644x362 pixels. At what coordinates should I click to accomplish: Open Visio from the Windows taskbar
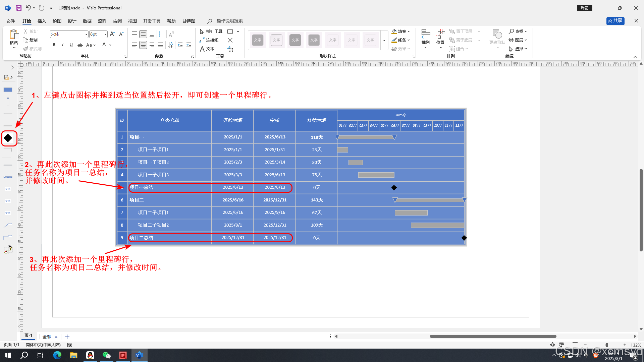click(x=139, y=355)
